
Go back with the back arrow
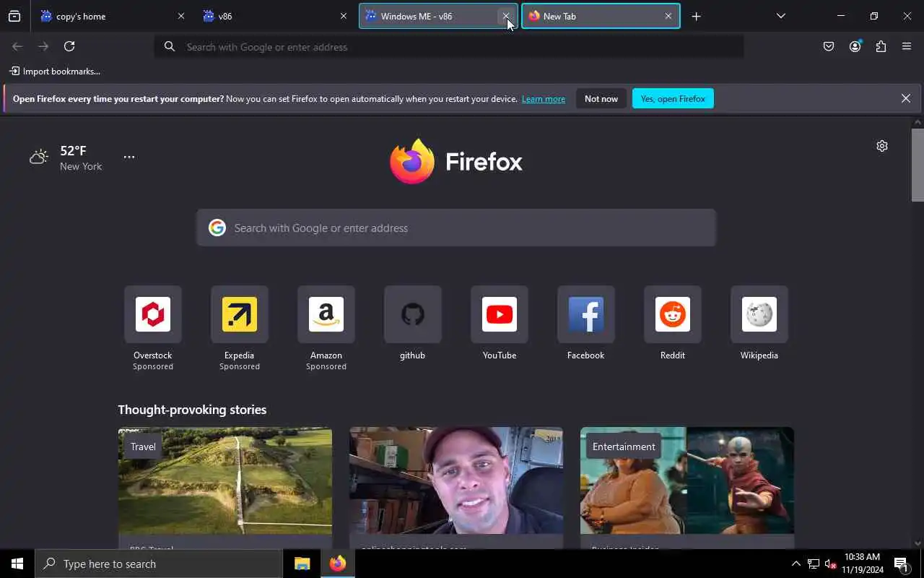click(17, 46)
